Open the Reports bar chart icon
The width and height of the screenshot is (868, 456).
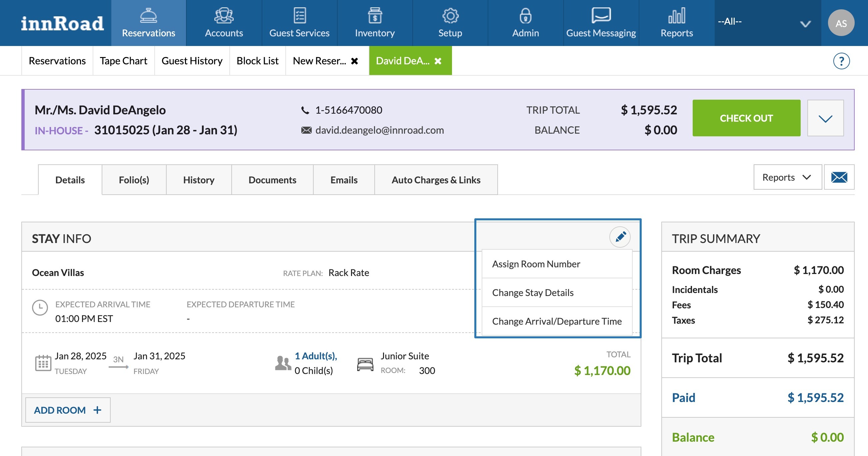point(677,16)
